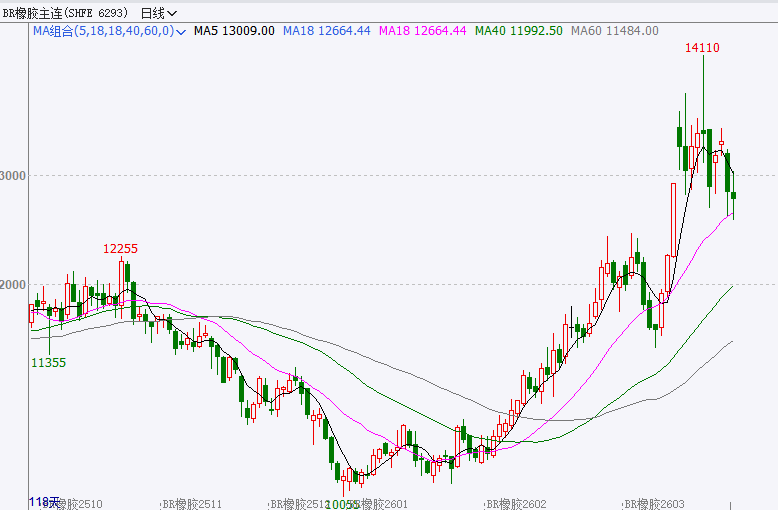Viewport: 778px width, 510px height.
Task: Click the 11355 low price label
Action: click(x=48, y=362)
